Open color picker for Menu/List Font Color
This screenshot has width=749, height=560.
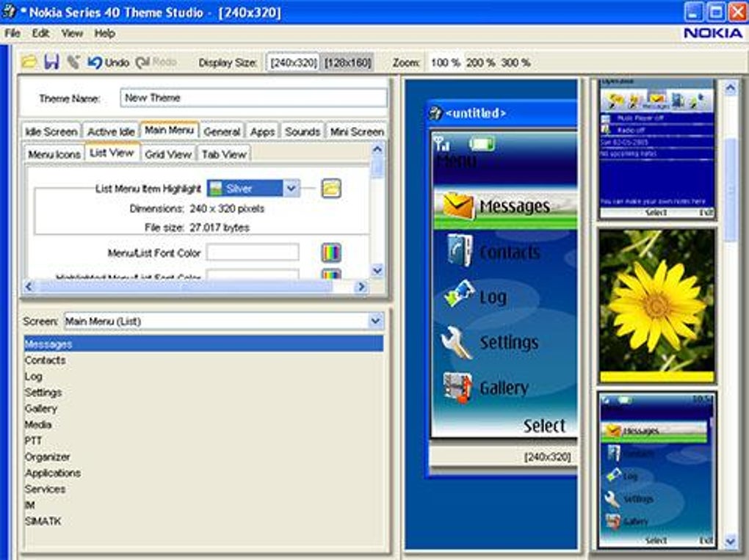(331, 252)
